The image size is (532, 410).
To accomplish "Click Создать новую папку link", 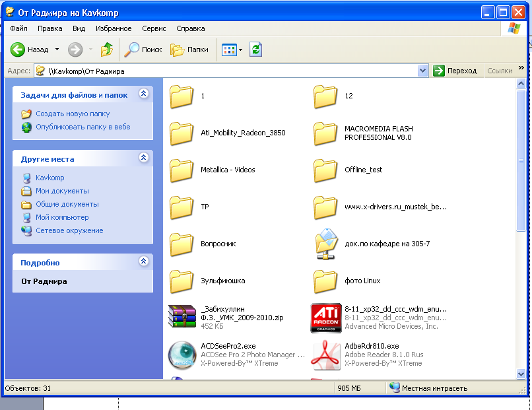I will point(73,114).
